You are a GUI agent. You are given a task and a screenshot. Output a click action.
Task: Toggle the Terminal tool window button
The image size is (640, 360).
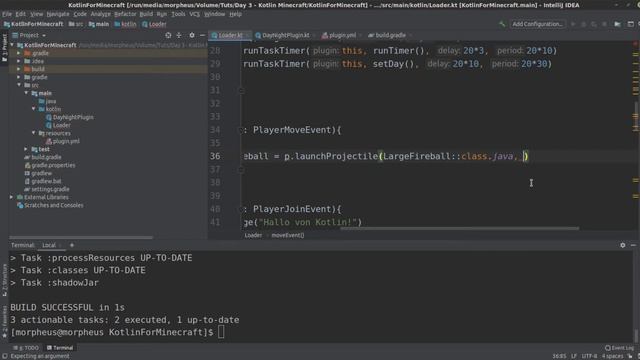tap(60, 348)
